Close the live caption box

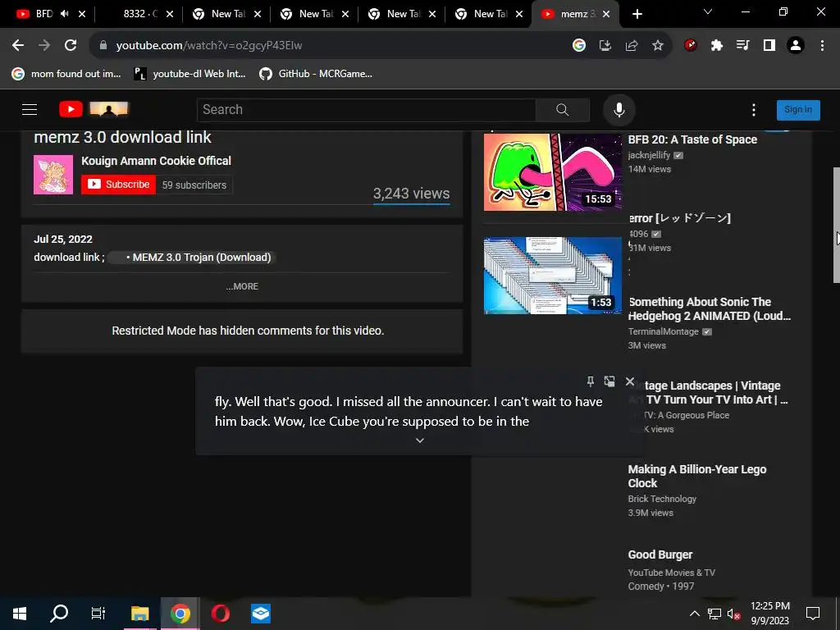point(630,381)
